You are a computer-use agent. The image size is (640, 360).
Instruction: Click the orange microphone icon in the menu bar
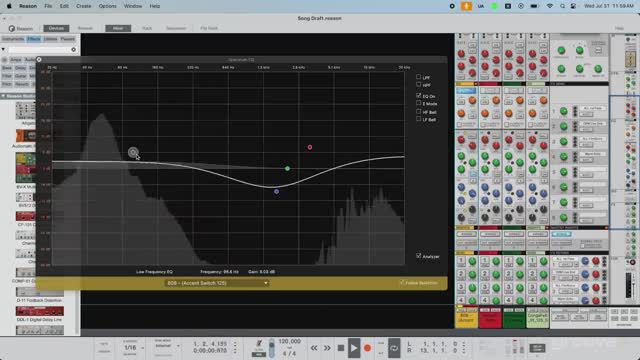click(x=466, y=6)
